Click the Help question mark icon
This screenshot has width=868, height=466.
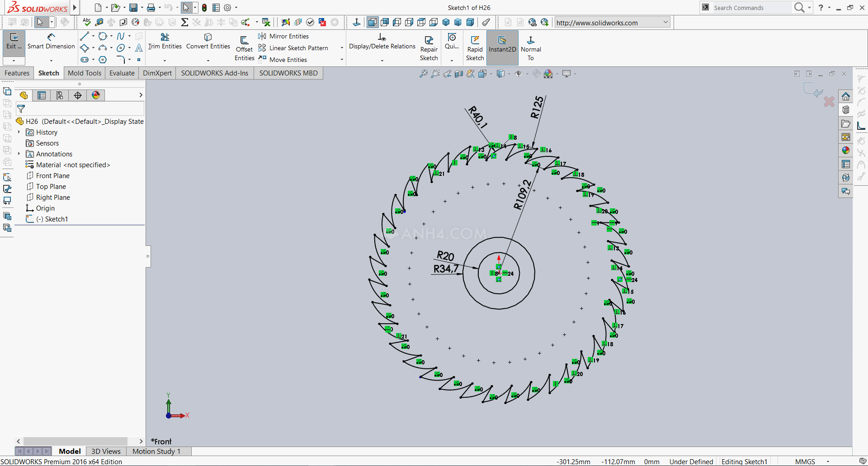(x=821, y=8)
